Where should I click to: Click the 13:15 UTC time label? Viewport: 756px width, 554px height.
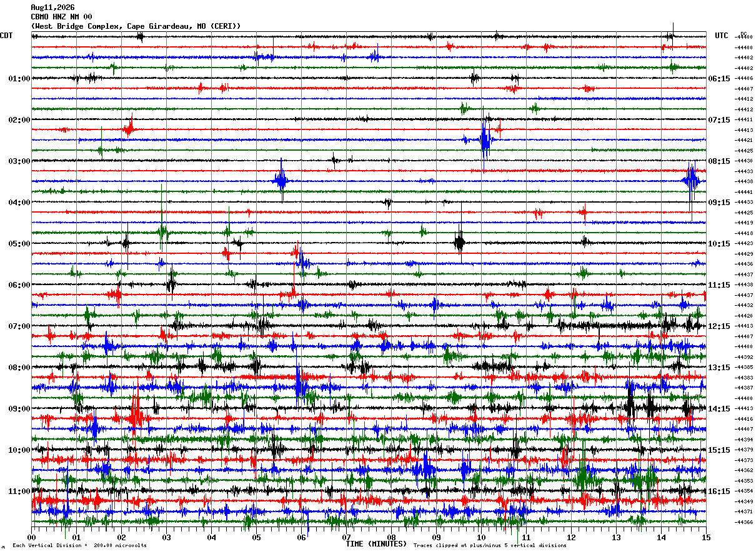(x=719, y=368)
